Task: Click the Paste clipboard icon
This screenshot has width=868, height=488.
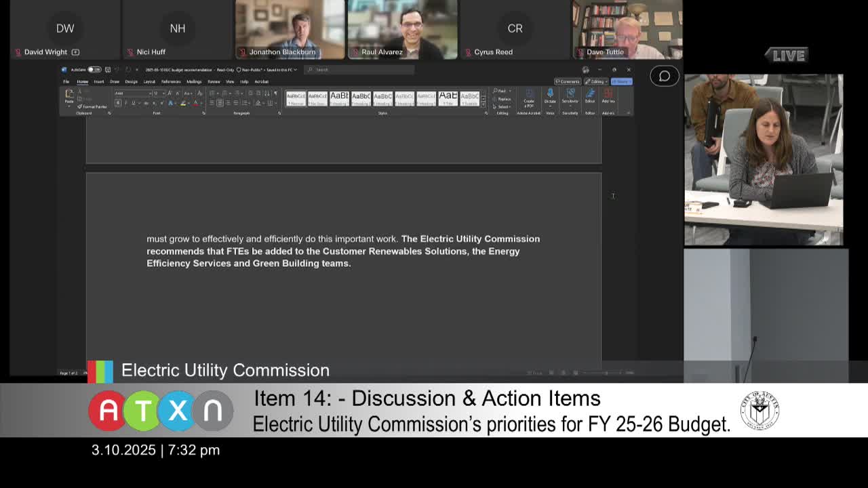Action: (x=69, y=96)
